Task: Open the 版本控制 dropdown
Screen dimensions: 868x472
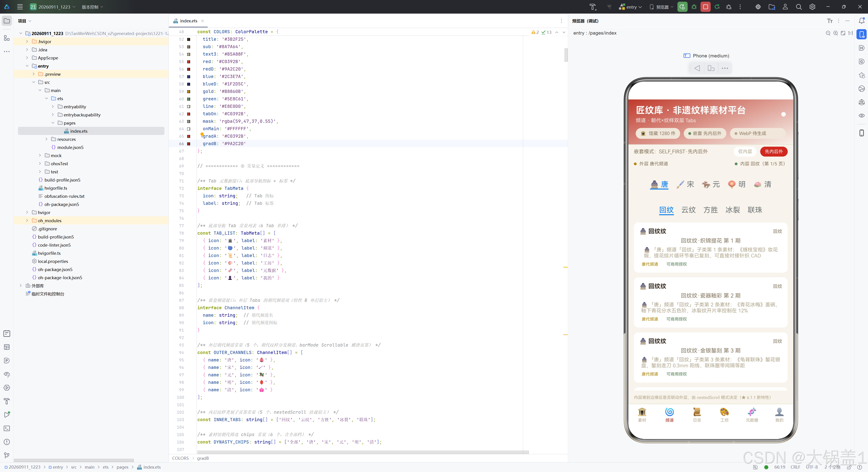Action: (92, 7)
